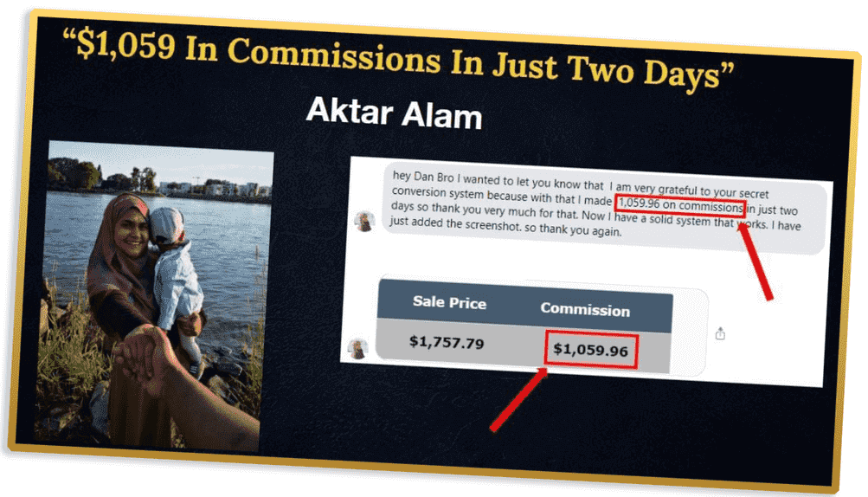Select the $1,757.79 sale price cell
868x497 pixels.
point(447,342)
